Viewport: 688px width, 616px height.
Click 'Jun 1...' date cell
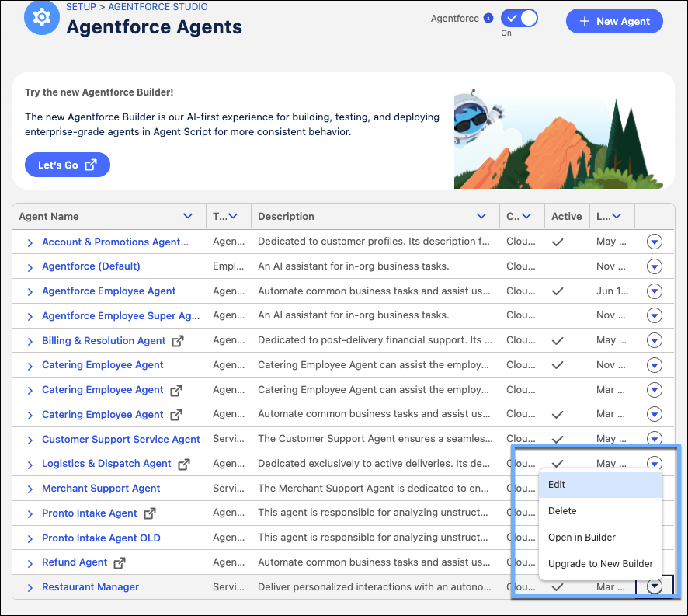coord(612,291)
